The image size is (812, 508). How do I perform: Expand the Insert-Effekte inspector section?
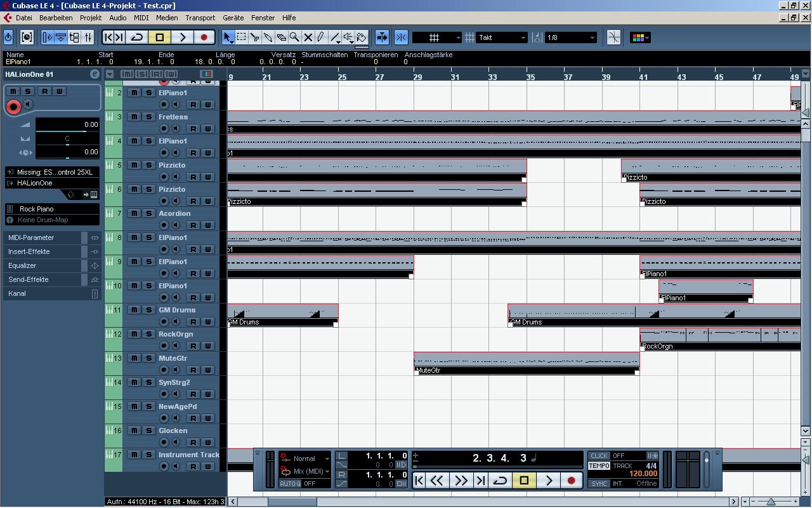[53, 251]
